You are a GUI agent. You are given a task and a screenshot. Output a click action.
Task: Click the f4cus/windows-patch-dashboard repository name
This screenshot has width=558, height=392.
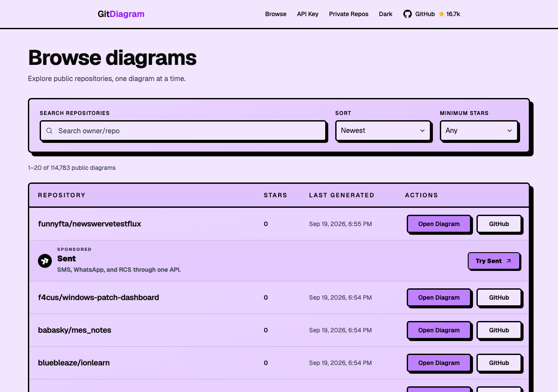[x=99, y=297]
